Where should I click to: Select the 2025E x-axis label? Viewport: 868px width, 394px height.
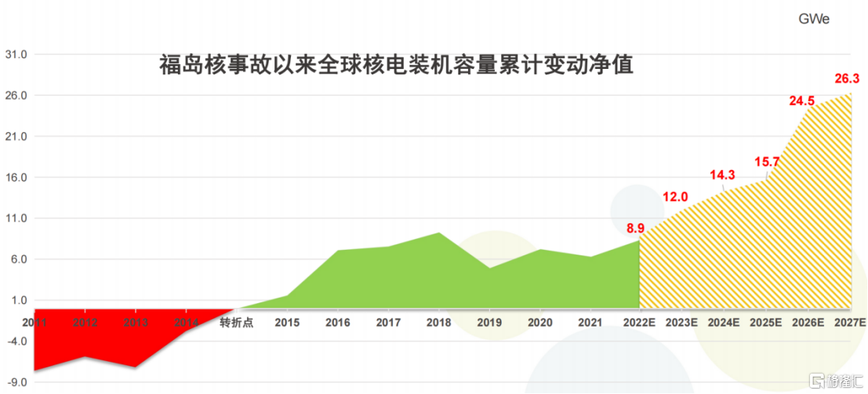[x=766, y=323]
